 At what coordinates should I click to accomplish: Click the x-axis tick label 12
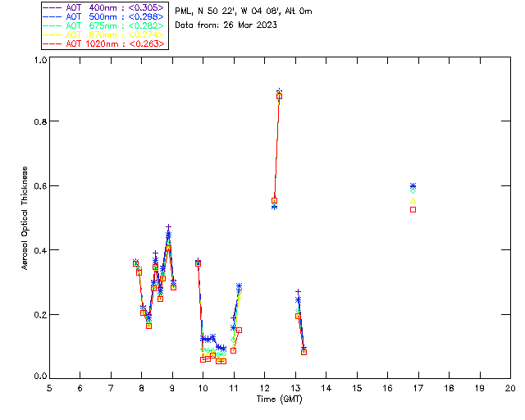[x=264, y=388]
